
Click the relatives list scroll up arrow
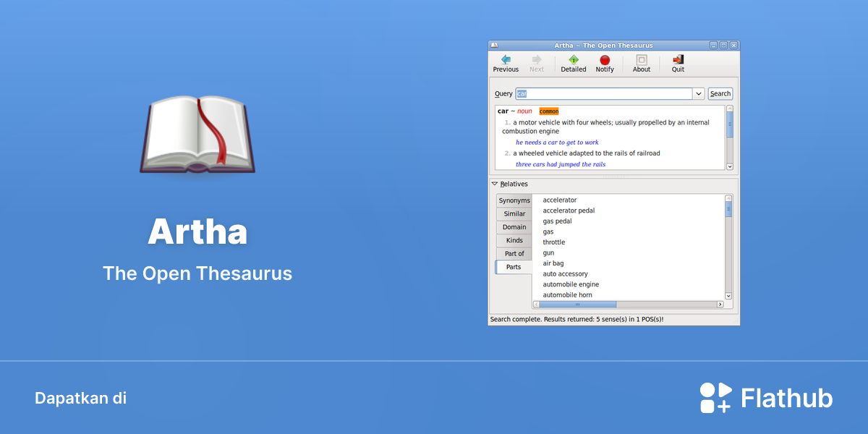point(728,197)
